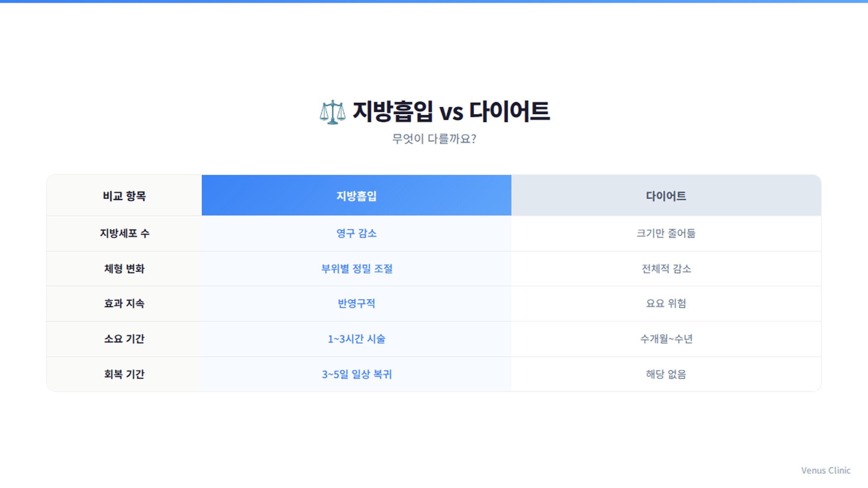The width and height of the screenshot is (868, 488).
Task: Click the blue '지방흡입' column header
Action: tap(357, 196)
